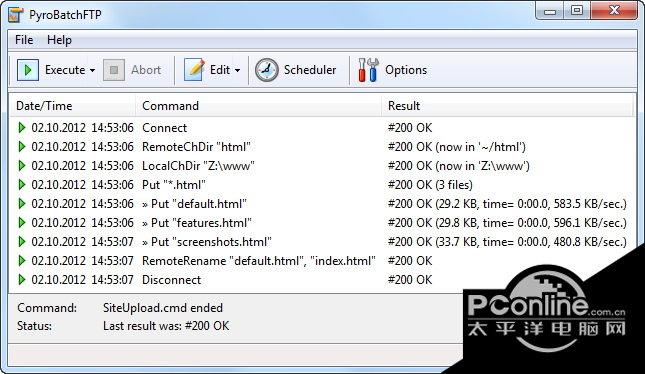Select the Put "*.html" command
Viewport: 645px width, 374px height.
tap(174, 185)
